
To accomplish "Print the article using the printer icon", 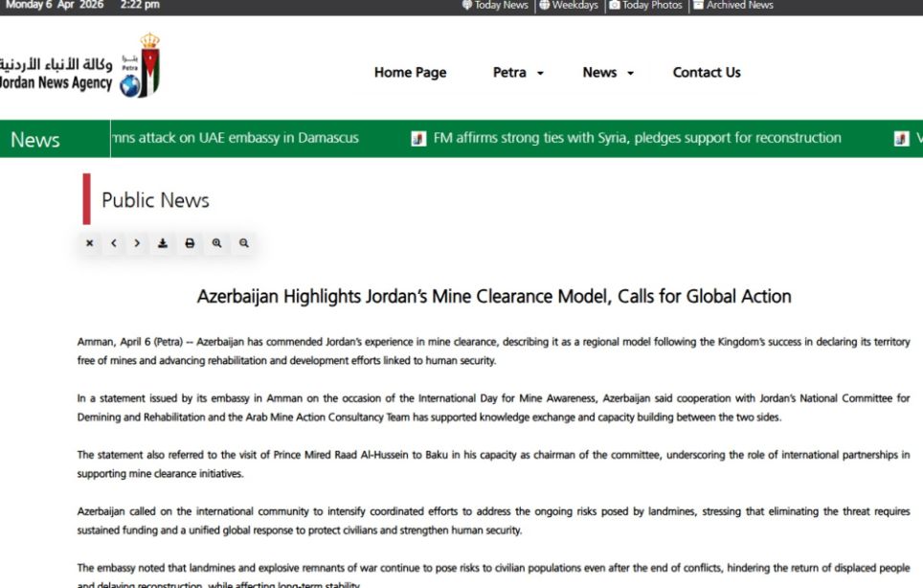I will pos(190,243).
